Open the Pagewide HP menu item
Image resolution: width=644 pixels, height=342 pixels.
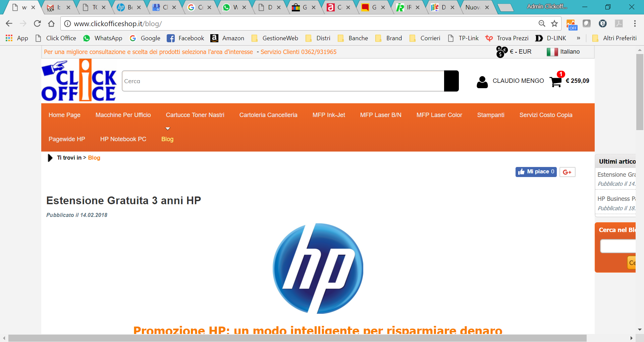tap(67, 139)
